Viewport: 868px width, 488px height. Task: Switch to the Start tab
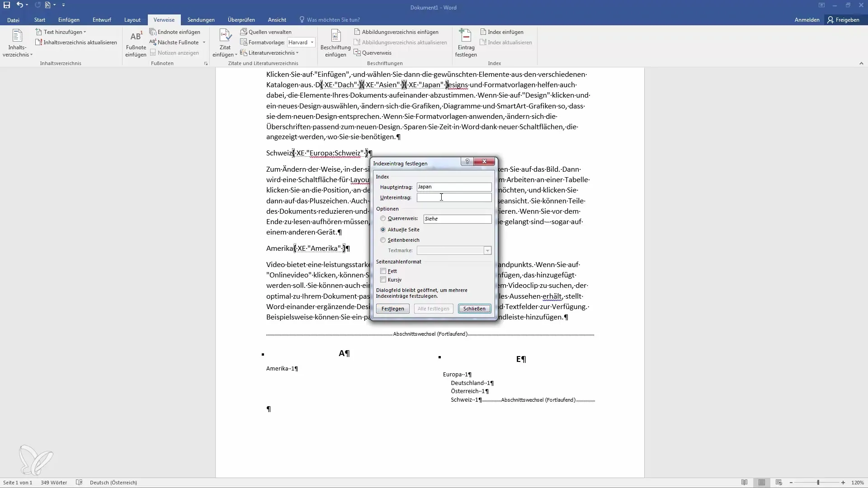click(x=40, y=20)
